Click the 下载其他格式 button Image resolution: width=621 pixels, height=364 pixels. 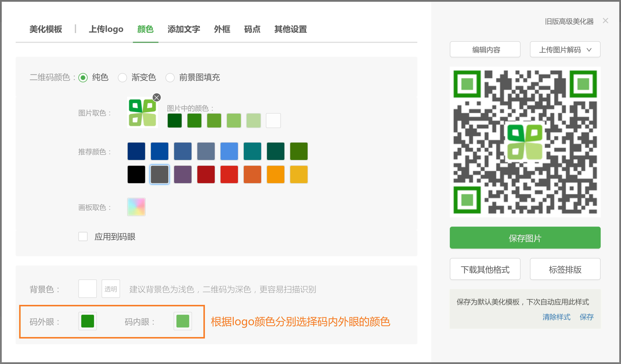click(485, 269)
